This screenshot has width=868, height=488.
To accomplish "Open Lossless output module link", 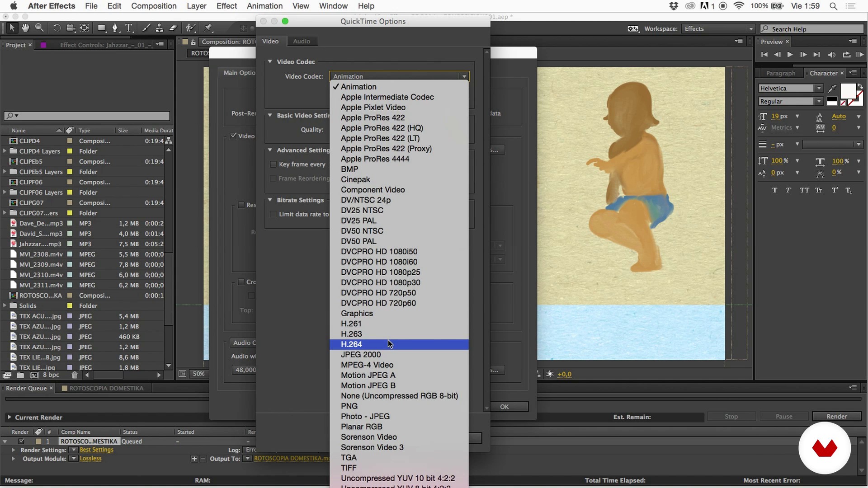I will coord(90,459).
